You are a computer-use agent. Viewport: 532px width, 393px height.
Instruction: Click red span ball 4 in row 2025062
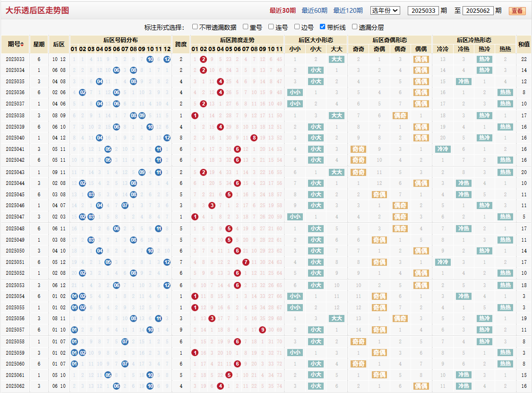[x=220, y=386]
